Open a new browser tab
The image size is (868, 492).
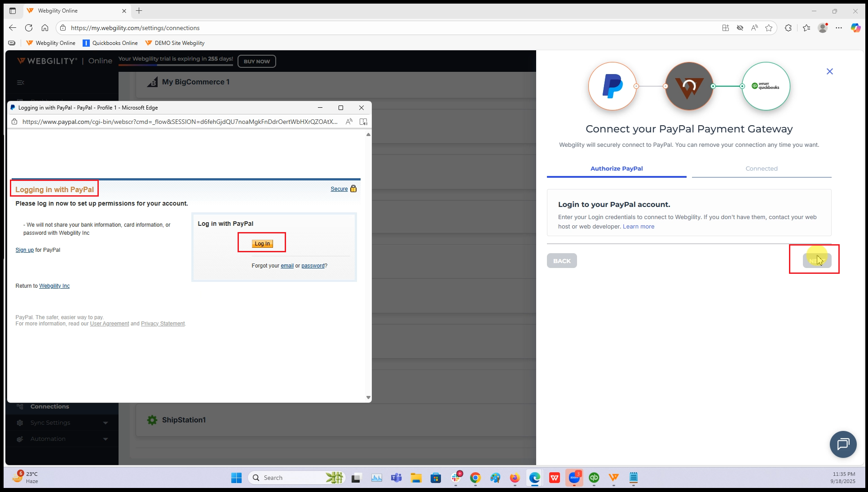coord(139,11)
